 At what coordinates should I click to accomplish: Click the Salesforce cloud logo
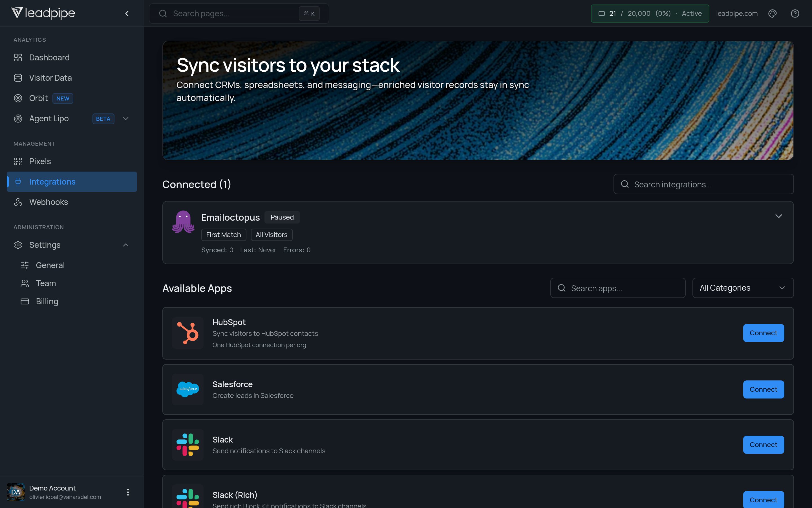click(187, 389)
